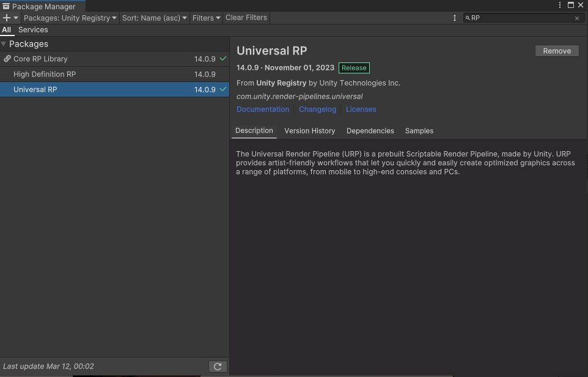588x377 pixels.
Task: Click the search magnifier icon
Action: (x=468, y=18)
